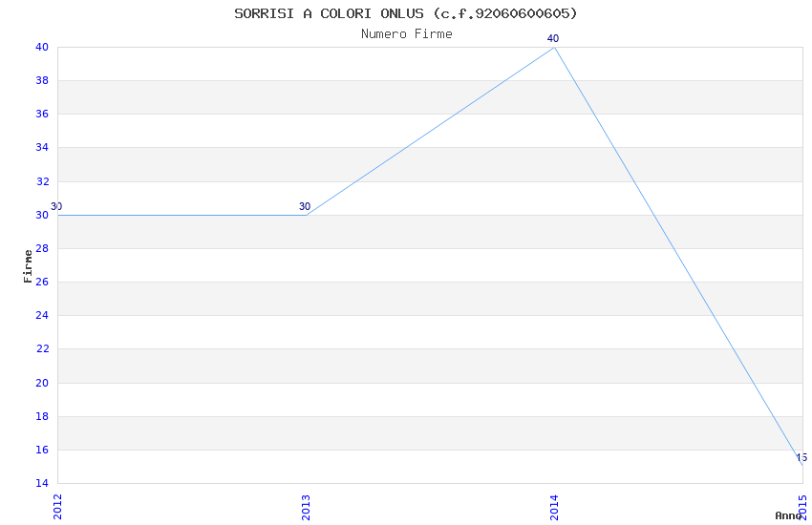
Task: Click y-axis tick value 14
Action: pos(42,483)
